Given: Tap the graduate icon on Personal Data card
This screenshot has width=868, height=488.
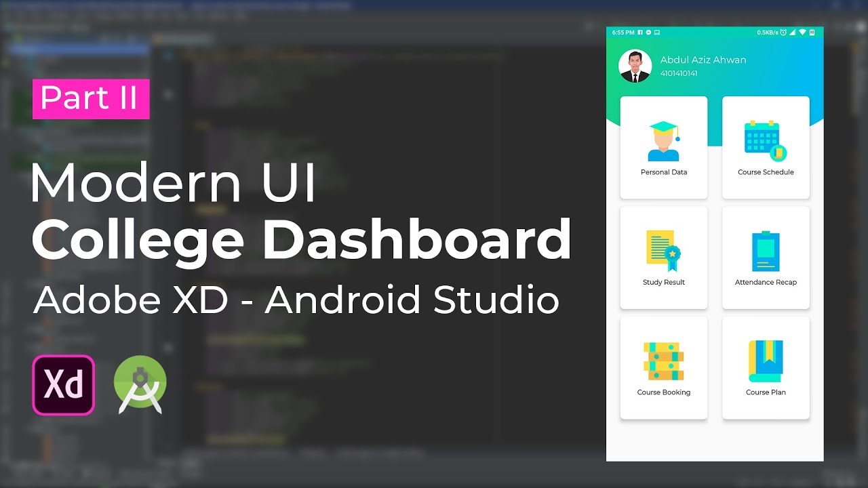Looking at the screenshot, I should coord(664,141).
